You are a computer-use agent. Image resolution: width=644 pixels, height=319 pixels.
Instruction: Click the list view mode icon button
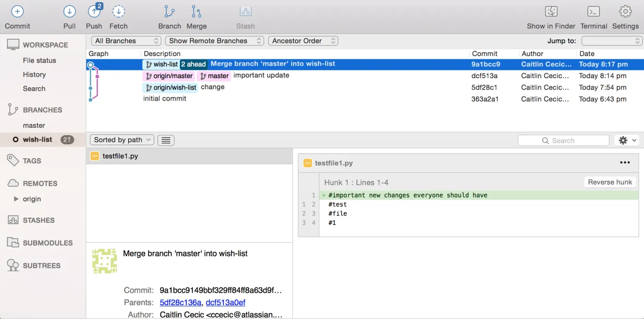coord(166,140)
